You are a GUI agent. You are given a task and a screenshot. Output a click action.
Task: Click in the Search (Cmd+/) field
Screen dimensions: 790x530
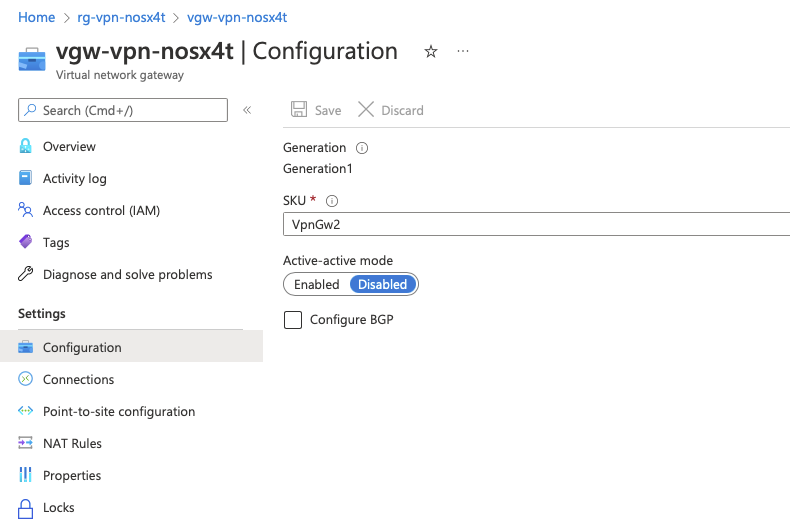123,110
